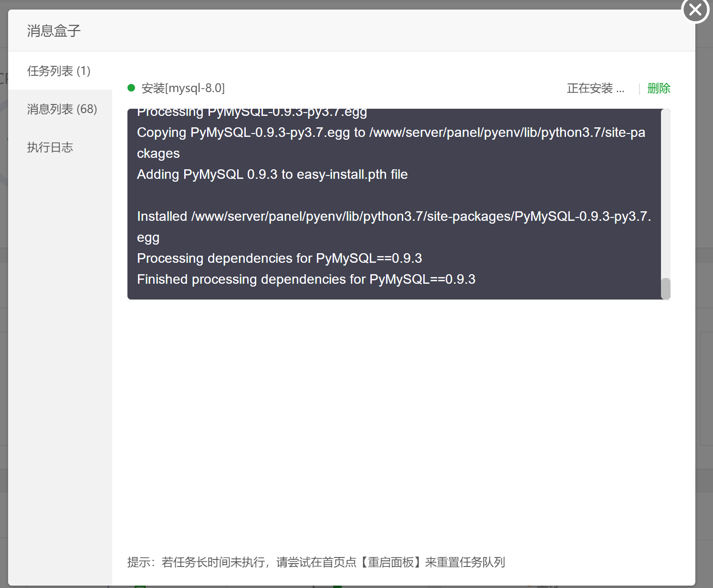
Task: Click log line starting 'Installed /www/server/panel'
Action: (394, 227)
